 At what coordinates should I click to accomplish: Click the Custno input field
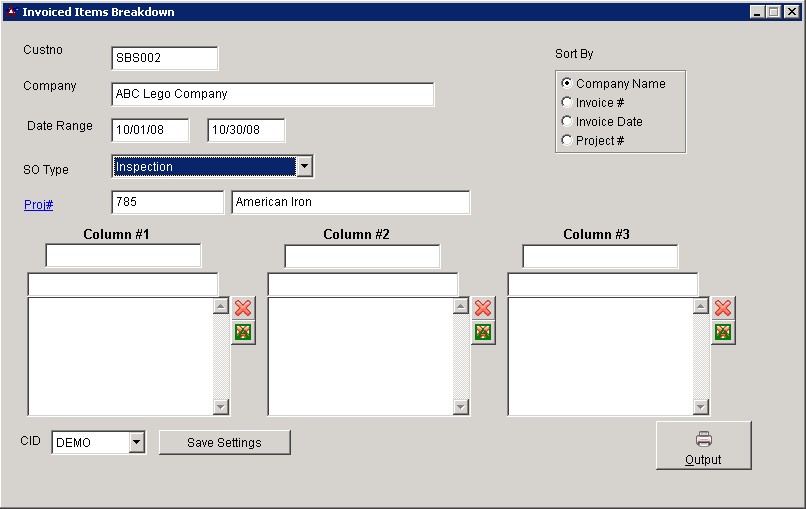coord(164,59)
